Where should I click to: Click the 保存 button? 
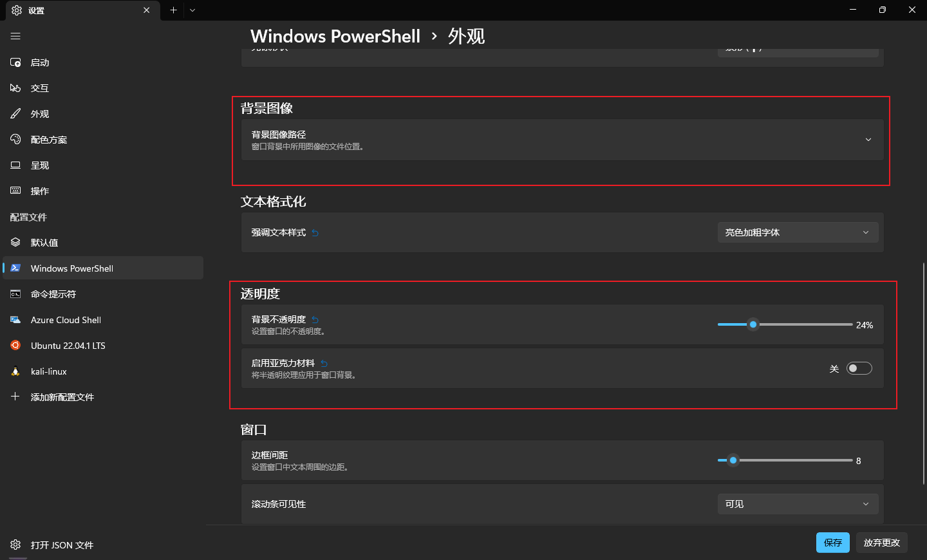832,543
